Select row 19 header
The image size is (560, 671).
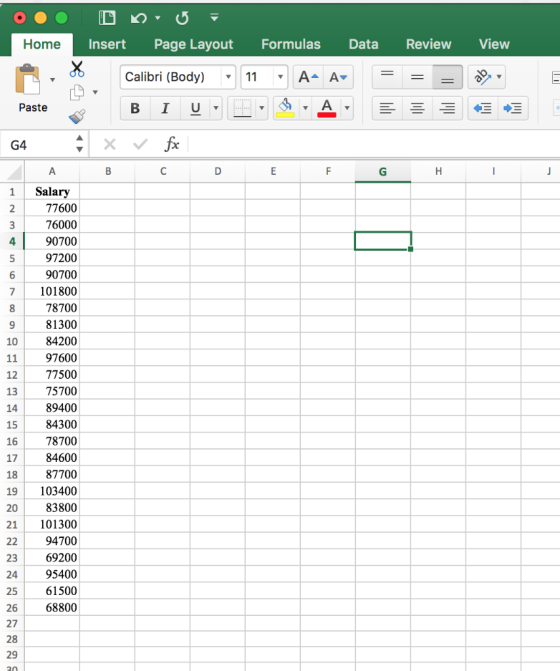(x=12, y=491)
